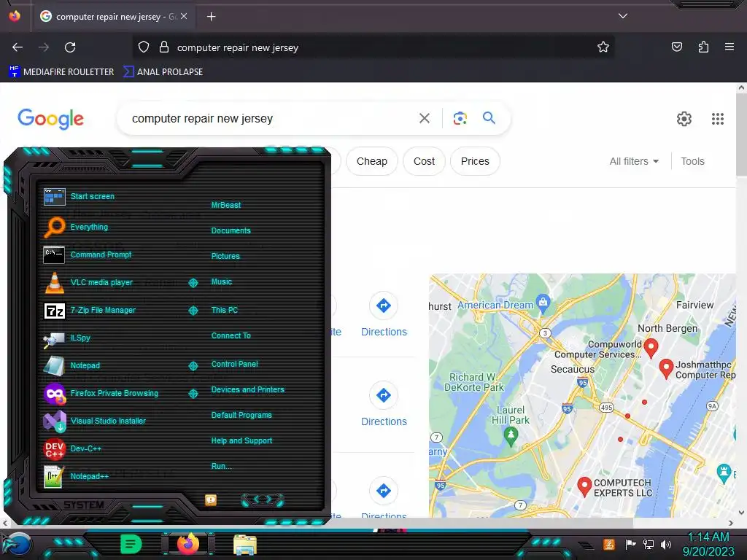Click Firefox tracking protection shield icon
Viewport: 747px width, 560px height.
(x=144, y=47)
